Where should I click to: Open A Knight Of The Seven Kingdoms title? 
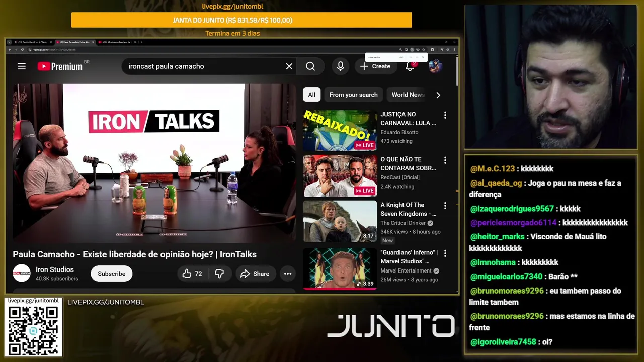[408, 209]
